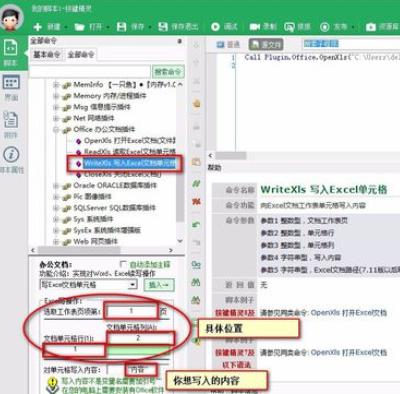Select ReadXls 读取Excel文档单元格 tree item
This screenshot has width=400, height=394.
pyautogui.click(x=129, y=152)
